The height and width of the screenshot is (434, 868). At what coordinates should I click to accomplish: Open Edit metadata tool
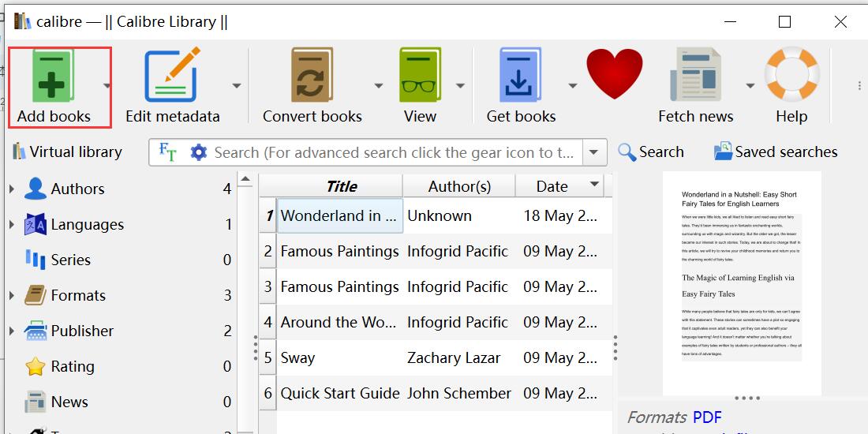click(172, 76)
